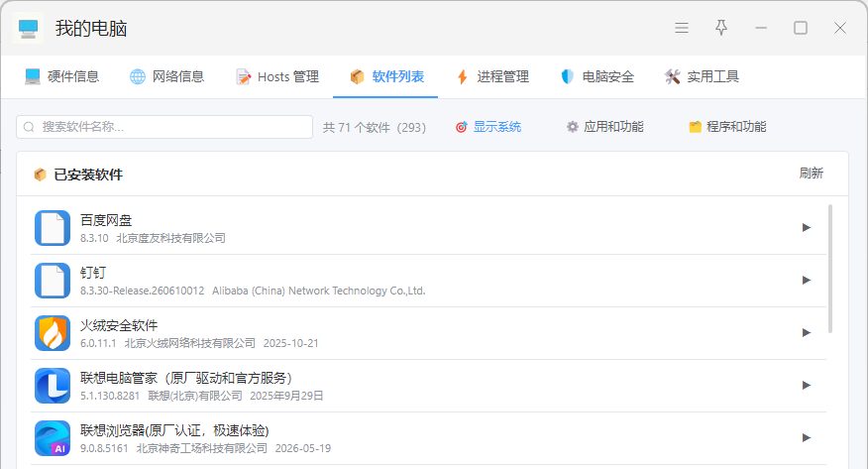This screenshot has width=868, height=469.
Task: Click the monitor app icon beside 我的电脑
Action: [x=28, y=28]
